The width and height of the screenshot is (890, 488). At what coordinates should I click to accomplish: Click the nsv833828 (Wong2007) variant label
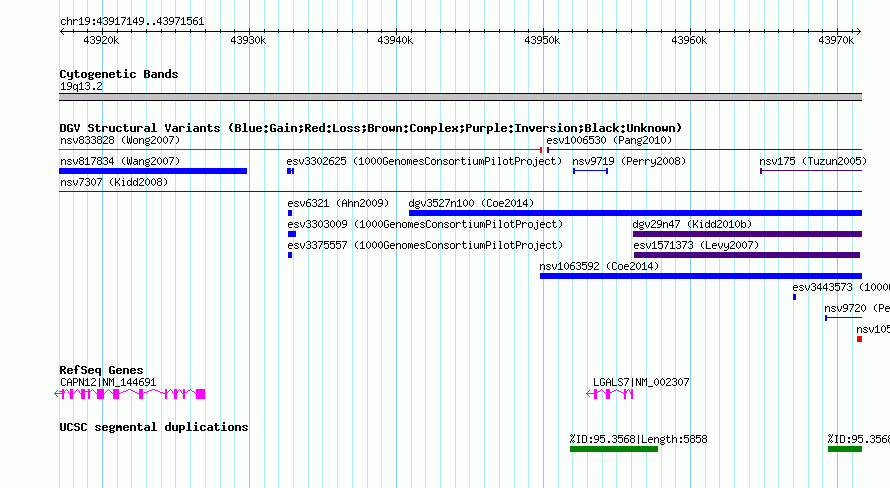click(120, 140)
